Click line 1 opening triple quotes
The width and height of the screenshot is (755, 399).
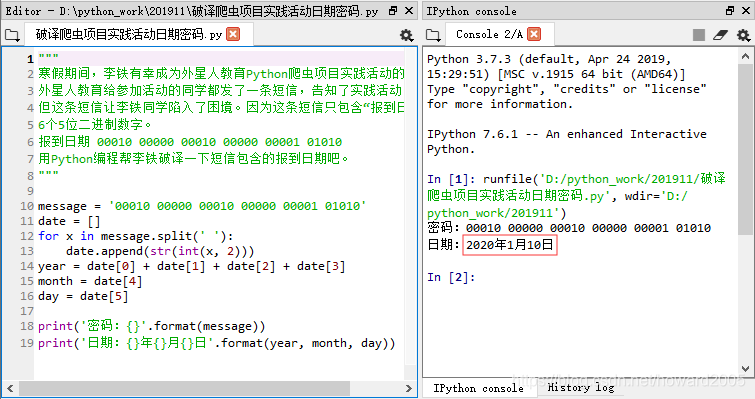tap(48, 58)
